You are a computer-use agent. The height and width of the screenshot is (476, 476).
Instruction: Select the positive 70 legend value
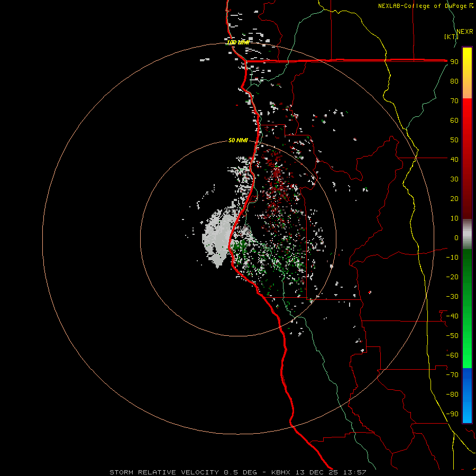(454, 101)
